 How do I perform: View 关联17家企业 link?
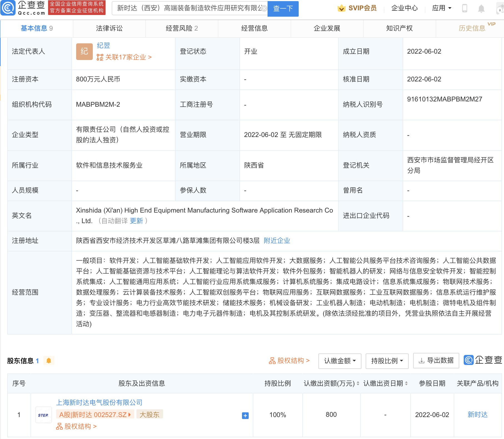coord(124,57)
